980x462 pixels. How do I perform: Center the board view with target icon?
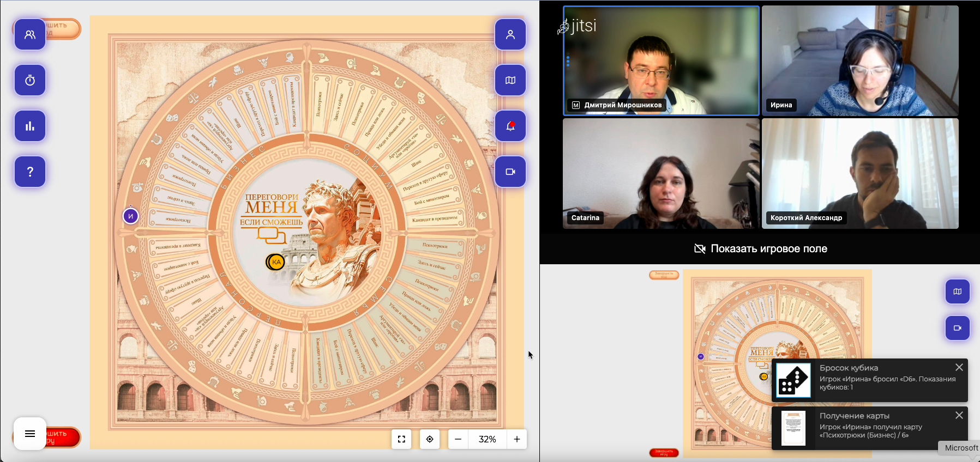[430, 439]
